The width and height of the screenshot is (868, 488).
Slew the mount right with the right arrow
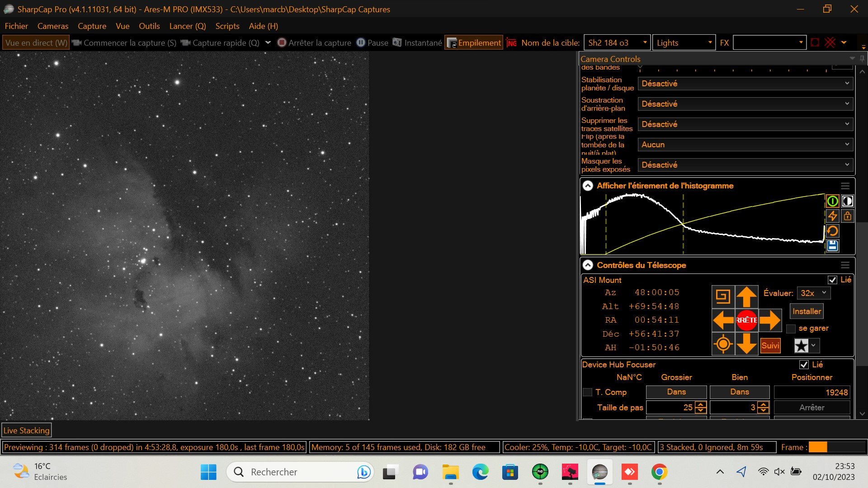click(770, 320)
